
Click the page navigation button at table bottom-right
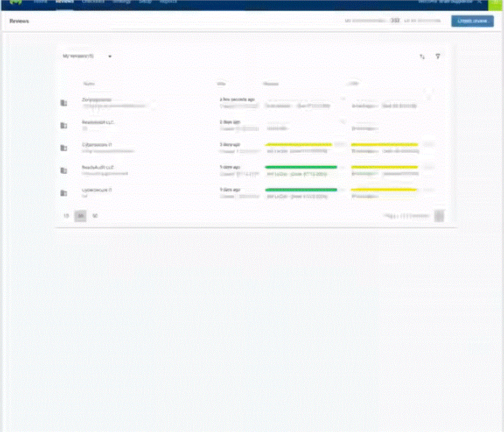coord(439,216)
